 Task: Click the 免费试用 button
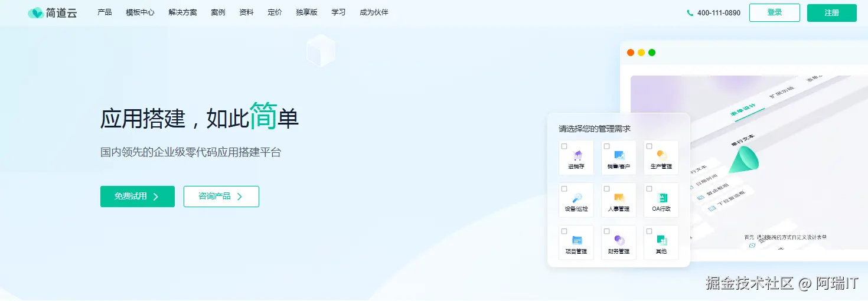click(138, 197)
